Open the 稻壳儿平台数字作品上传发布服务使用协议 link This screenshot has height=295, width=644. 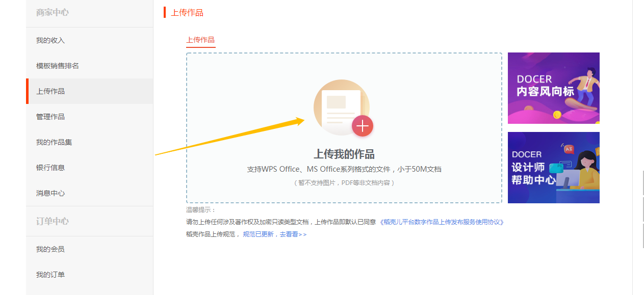coord(442,222)
